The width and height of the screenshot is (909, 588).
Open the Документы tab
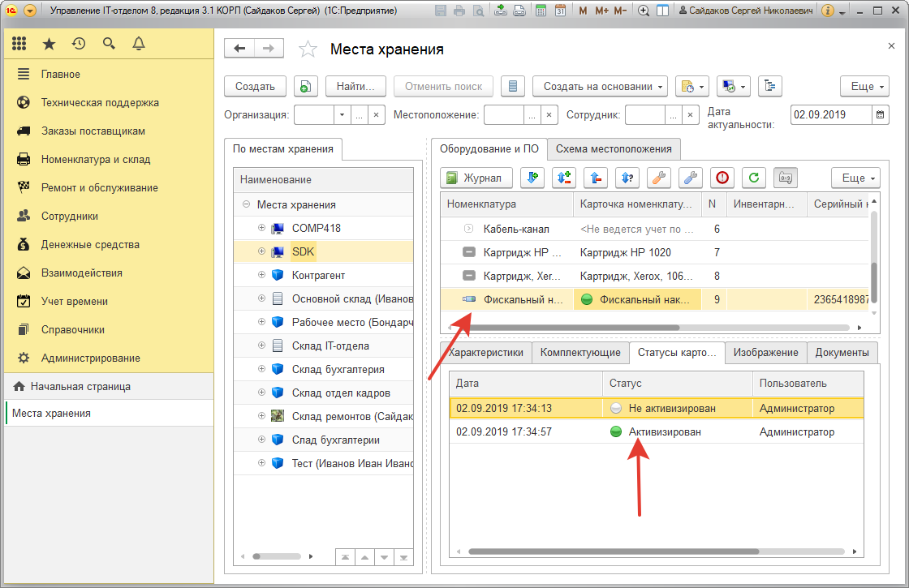point(842,352)
